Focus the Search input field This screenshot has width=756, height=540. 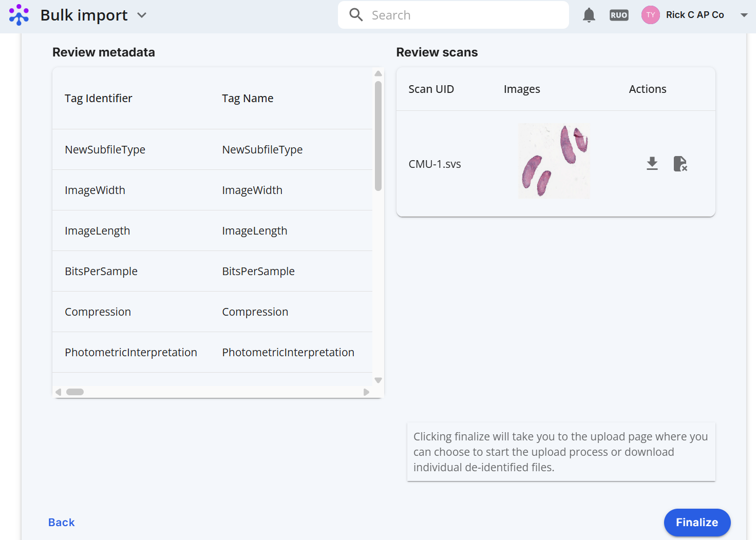tap(453, 15)
